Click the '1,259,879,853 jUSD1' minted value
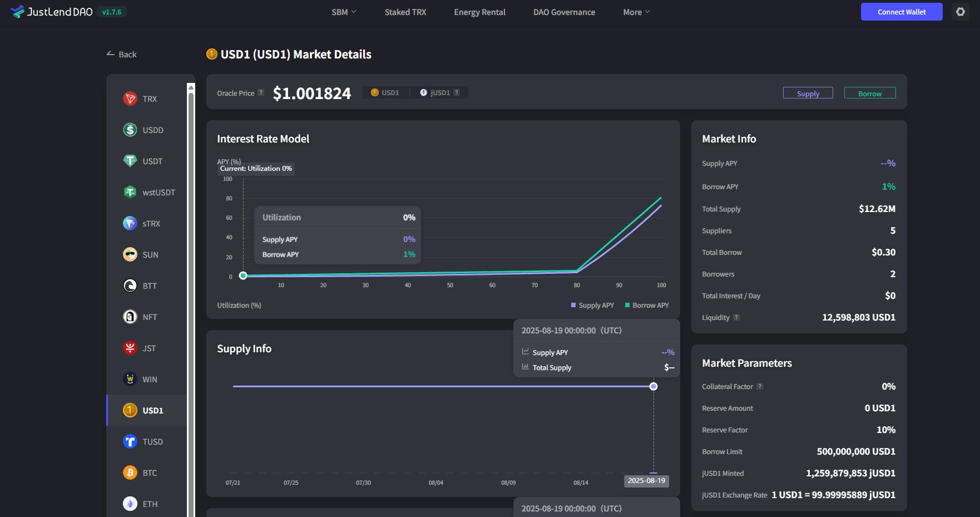 point(851,473)
